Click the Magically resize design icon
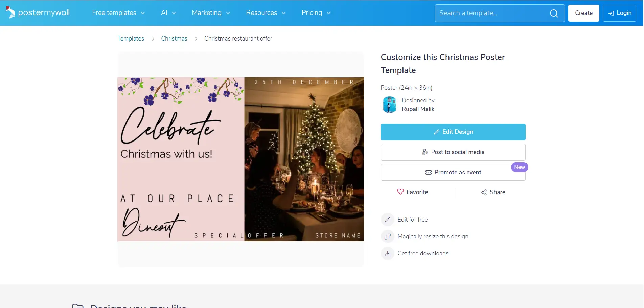The width and height of the screenshot is (644, 308). point(388,236)
